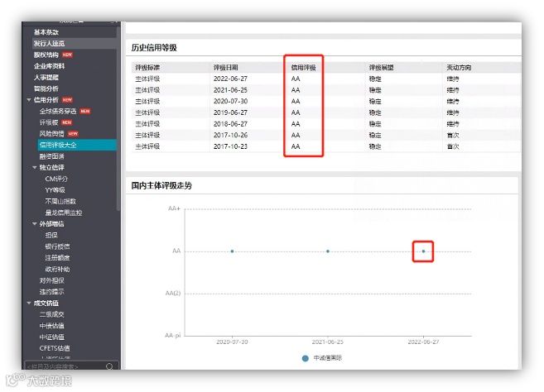The height and width of the screenshot is (392, 544).
Task: Sort by the 评级标准 column header
Action: 147,68
